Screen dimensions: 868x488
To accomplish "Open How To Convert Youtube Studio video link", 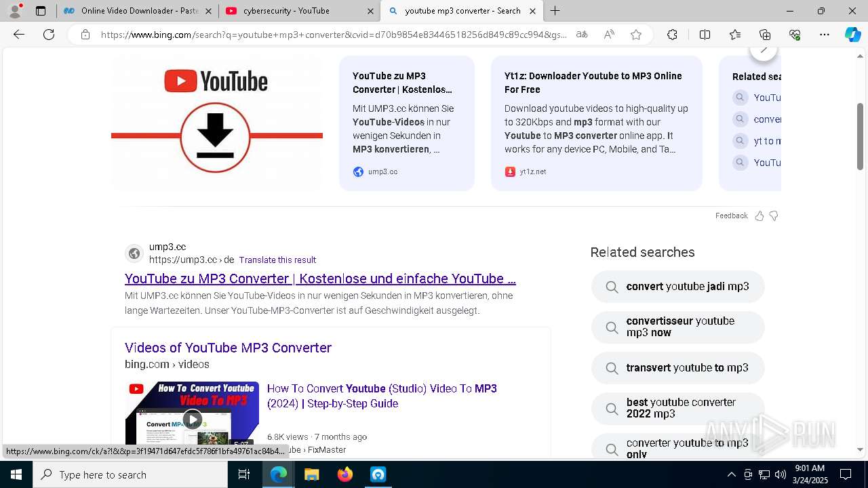I will coord(382,396).
